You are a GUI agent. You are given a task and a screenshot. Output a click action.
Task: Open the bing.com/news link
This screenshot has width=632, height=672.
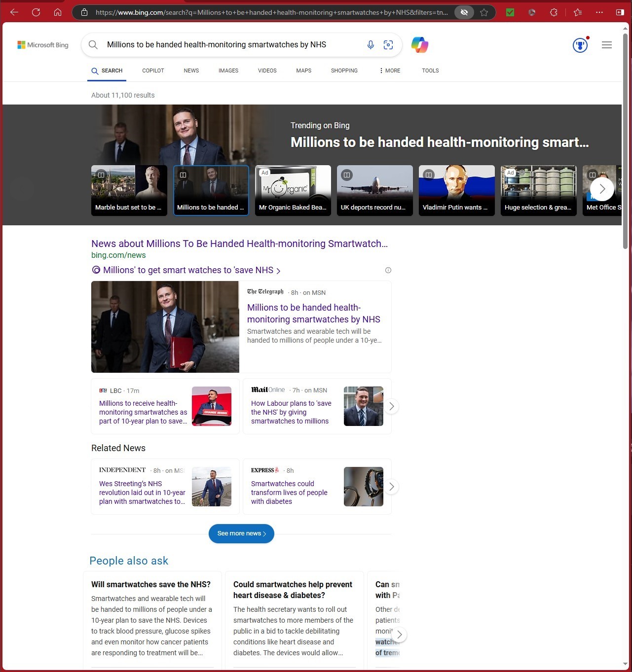(118, 255)
